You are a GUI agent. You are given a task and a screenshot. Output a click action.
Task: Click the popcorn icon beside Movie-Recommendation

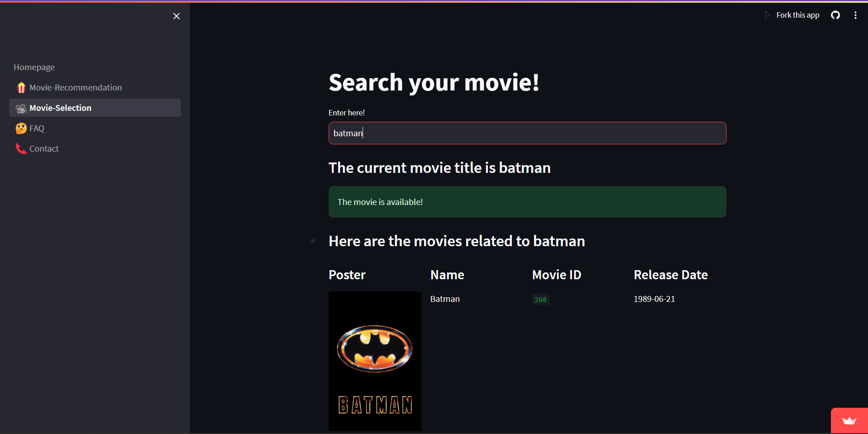(x=21, y=87)
